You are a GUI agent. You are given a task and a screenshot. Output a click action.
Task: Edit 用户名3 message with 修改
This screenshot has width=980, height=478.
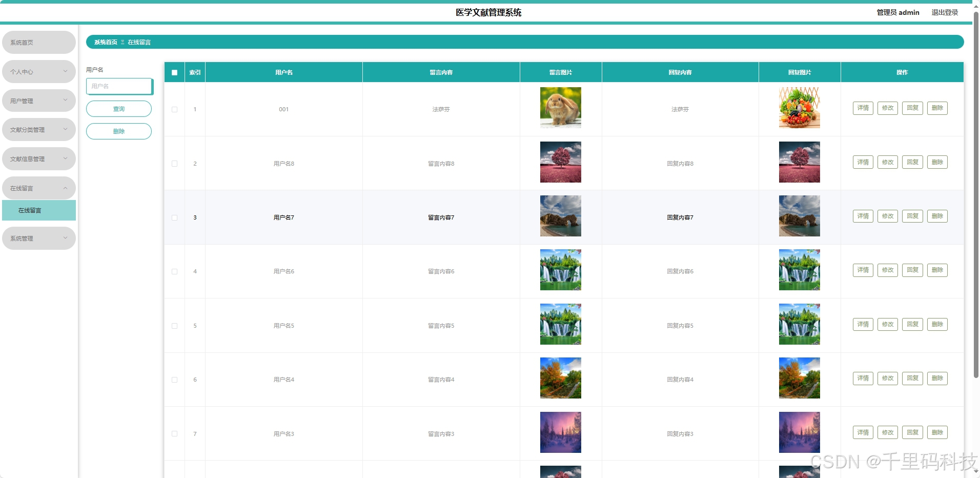coord(888,432)
